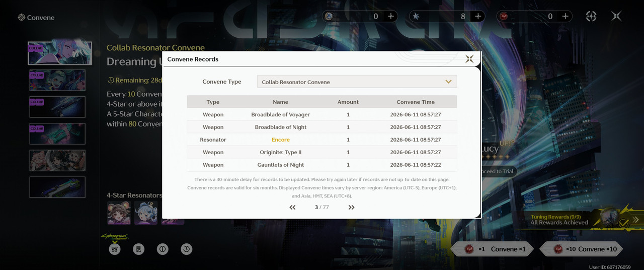Open the convene history clock icon
Viewport: 644px width, 270px height.
(187, 248)
